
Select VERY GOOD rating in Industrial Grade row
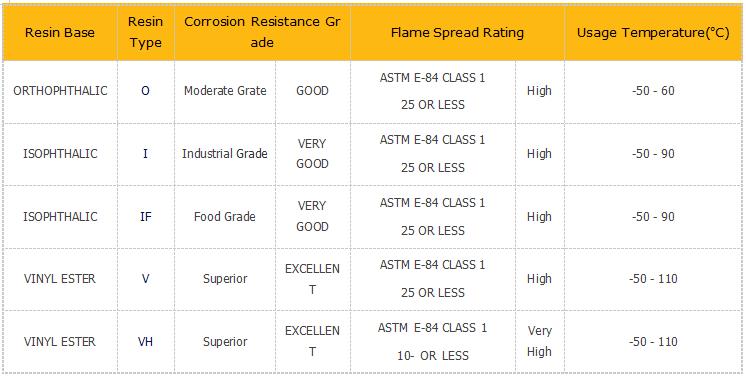pyautogui.click(x=313, y=154)
